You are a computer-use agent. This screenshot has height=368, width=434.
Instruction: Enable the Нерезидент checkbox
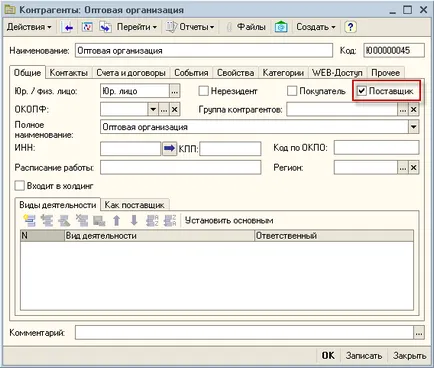pos(203,91)
